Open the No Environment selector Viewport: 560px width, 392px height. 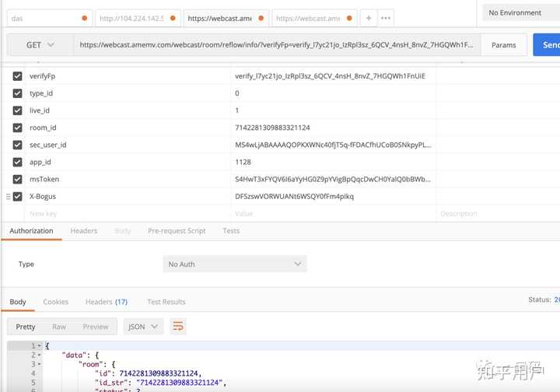(x=521, y=13)
